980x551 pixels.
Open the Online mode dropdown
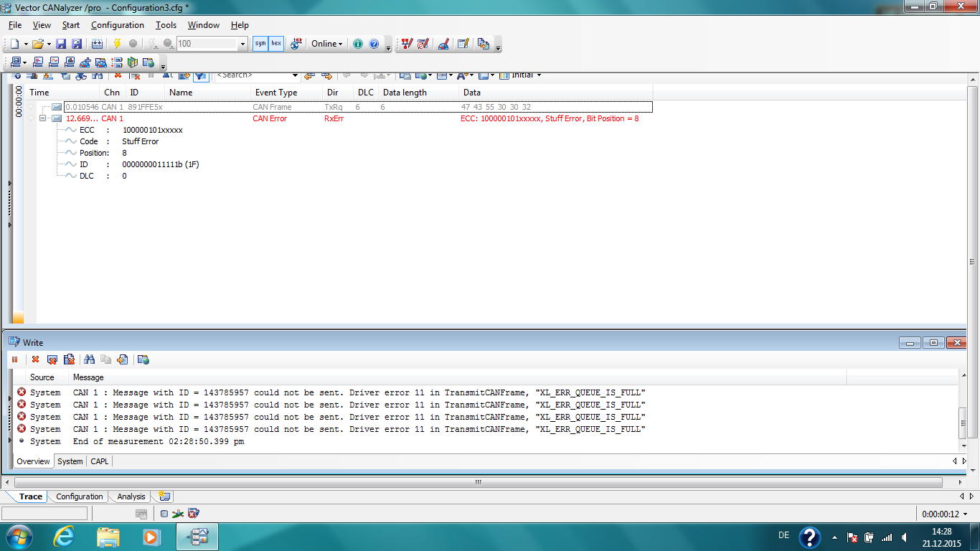pos(327,44)
